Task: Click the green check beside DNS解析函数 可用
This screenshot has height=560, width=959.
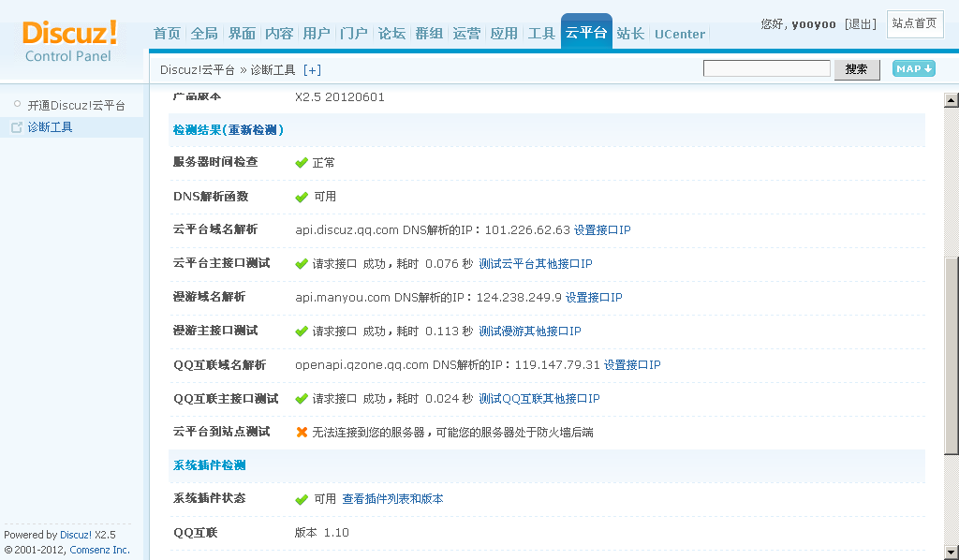Action: [302, 197]
